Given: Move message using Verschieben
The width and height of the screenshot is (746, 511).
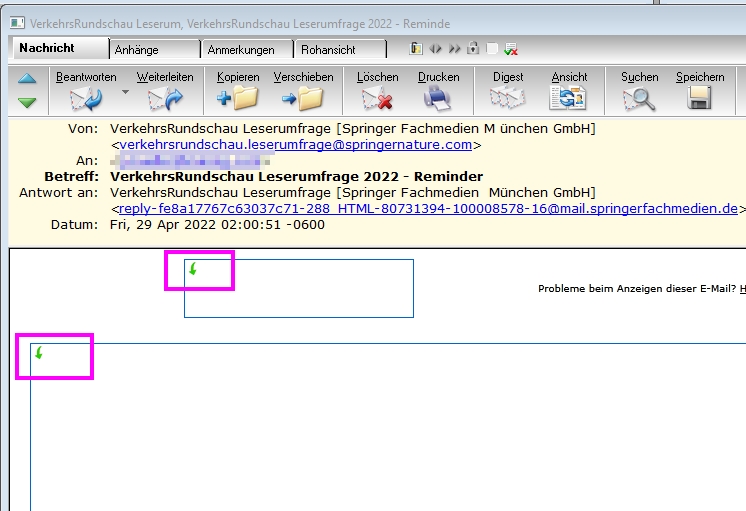Looking at the screenshot, I should (303, 97).
